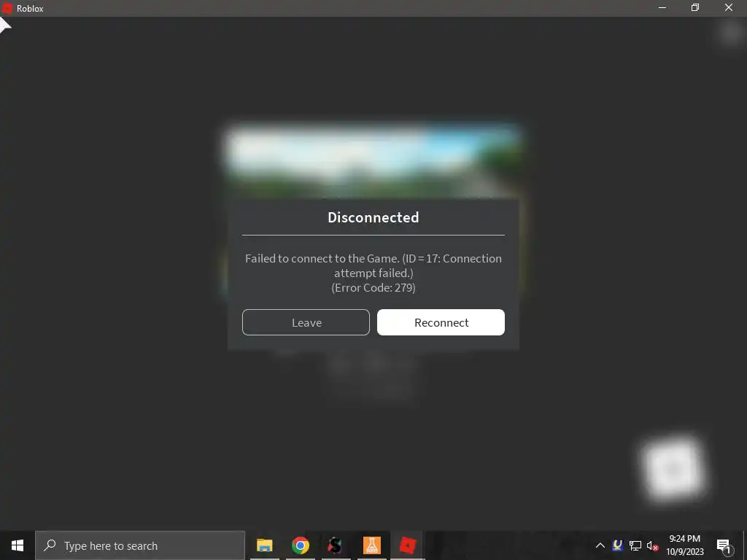Viewport: 747px width, 560px height.
Task: Open Windows Start menu
Action: point(18,545)
